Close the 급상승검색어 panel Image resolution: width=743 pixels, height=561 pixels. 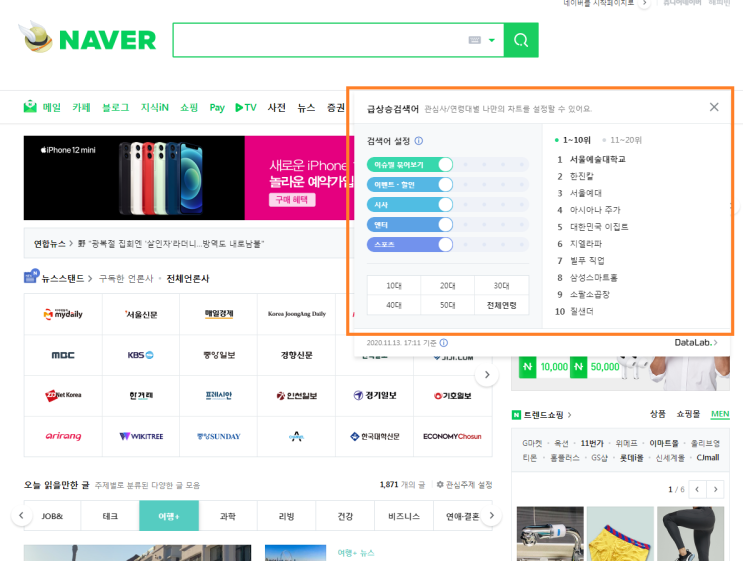point(714,107)
